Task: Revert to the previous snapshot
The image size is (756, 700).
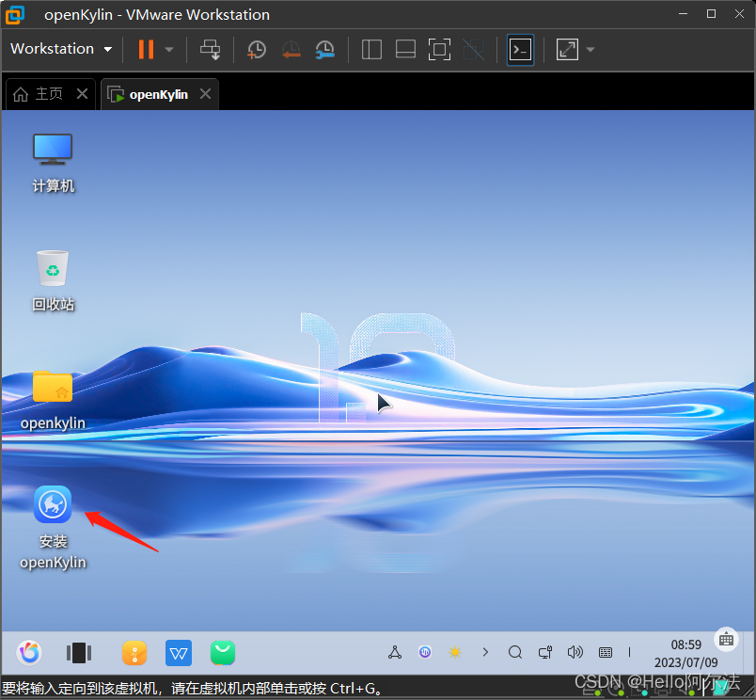Action: click(x=291, y=50)
